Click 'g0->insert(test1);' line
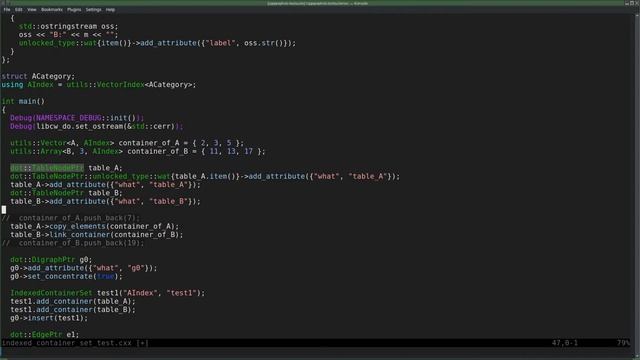This screenshot has width=640, height=360. 49,318
